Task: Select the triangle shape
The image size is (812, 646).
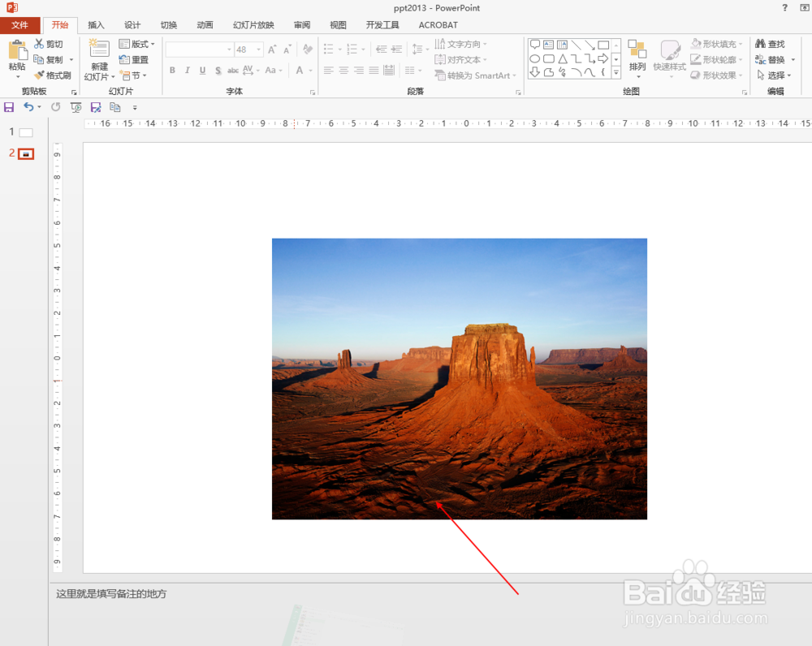Action: (563, 58)
